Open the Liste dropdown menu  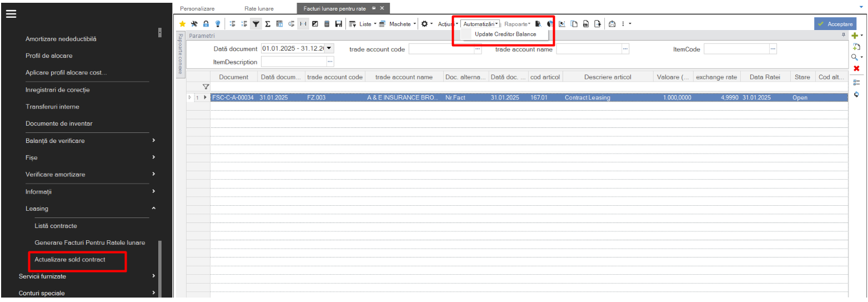click(x=363, y=24)
